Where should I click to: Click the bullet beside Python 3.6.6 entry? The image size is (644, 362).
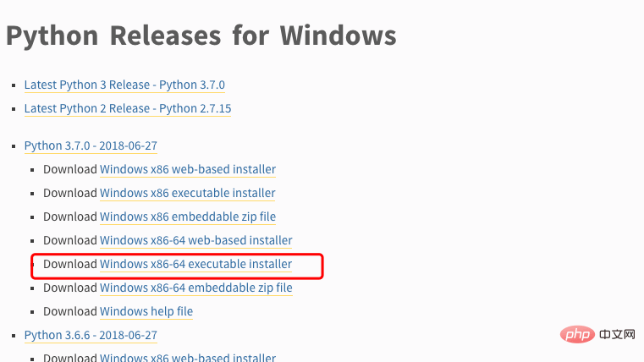14,336
